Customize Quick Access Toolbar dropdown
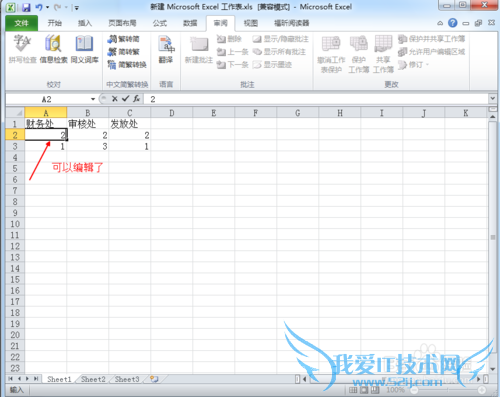Viewport: 500px width, 397px height. (x=76, y=7)
